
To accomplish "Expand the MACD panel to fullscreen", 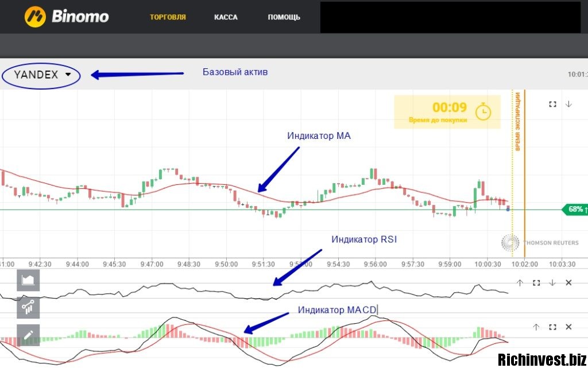I will [552, 327].
